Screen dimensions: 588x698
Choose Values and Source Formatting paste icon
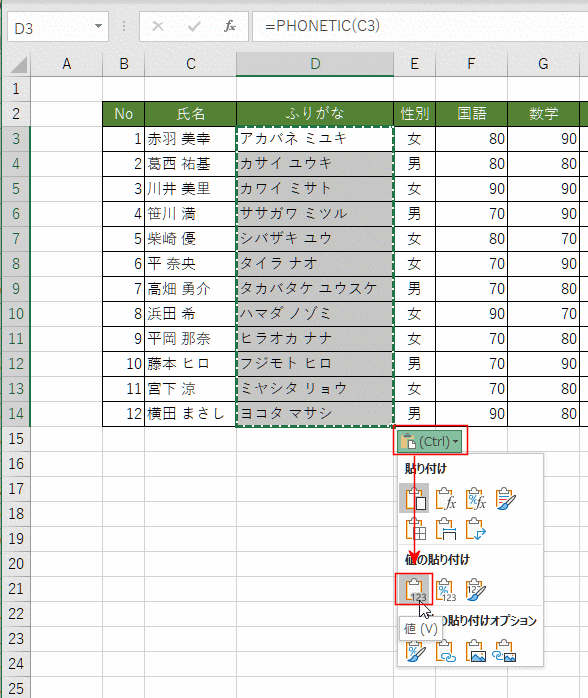coord(475,589)
